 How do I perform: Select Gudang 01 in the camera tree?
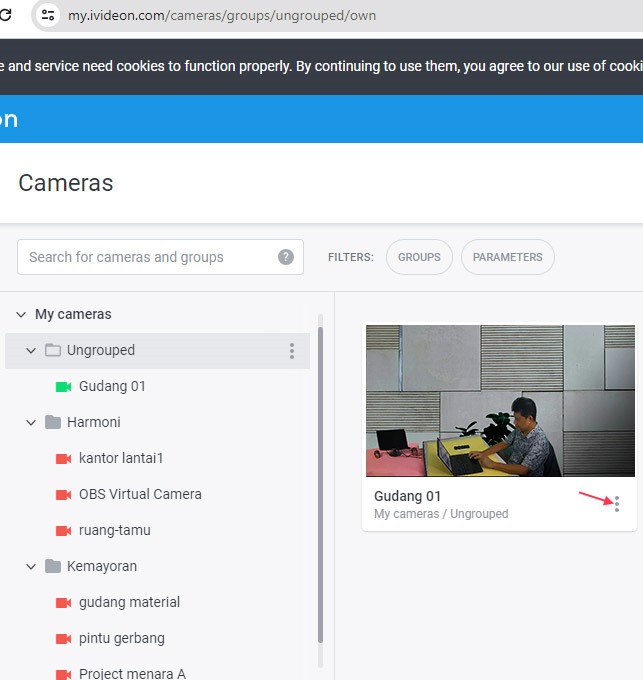112,386
